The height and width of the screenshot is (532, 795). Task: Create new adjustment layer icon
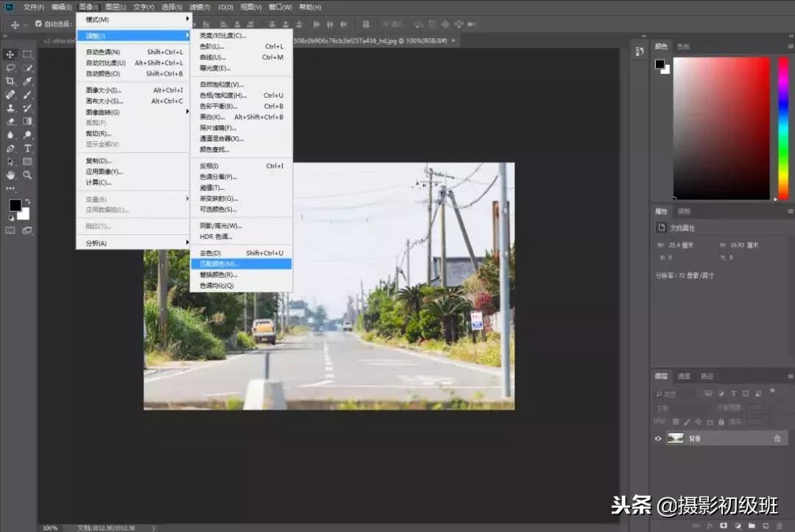click(x=738, y=526)
